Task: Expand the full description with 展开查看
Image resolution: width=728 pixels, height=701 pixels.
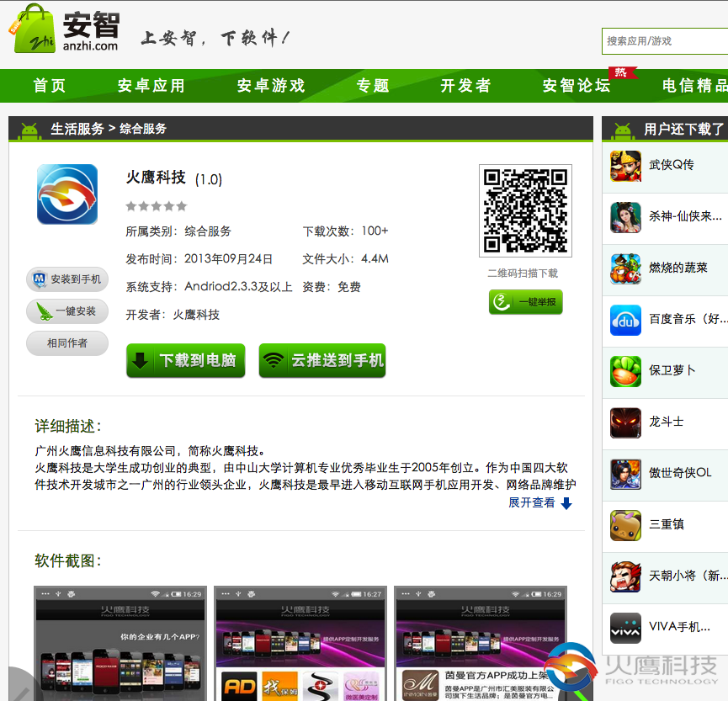Action: (x=534, y=502)
